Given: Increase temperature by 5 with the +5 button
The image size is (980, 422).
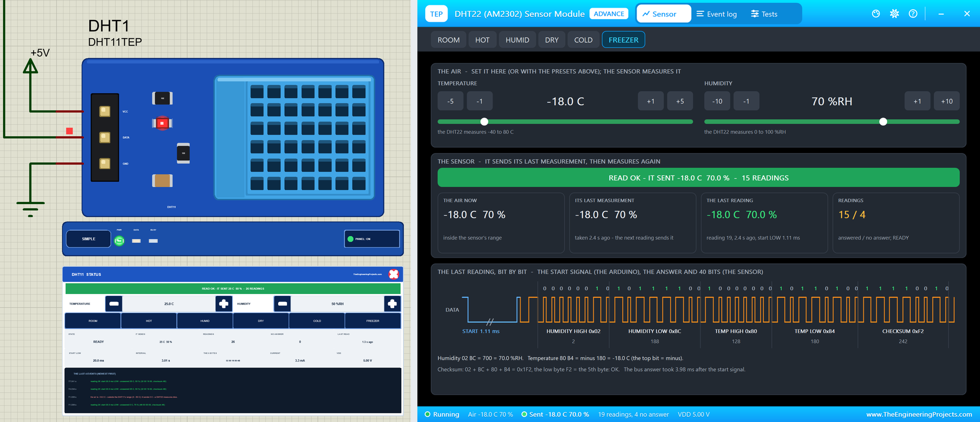Looking at the screenshot, I should point(680,101).
